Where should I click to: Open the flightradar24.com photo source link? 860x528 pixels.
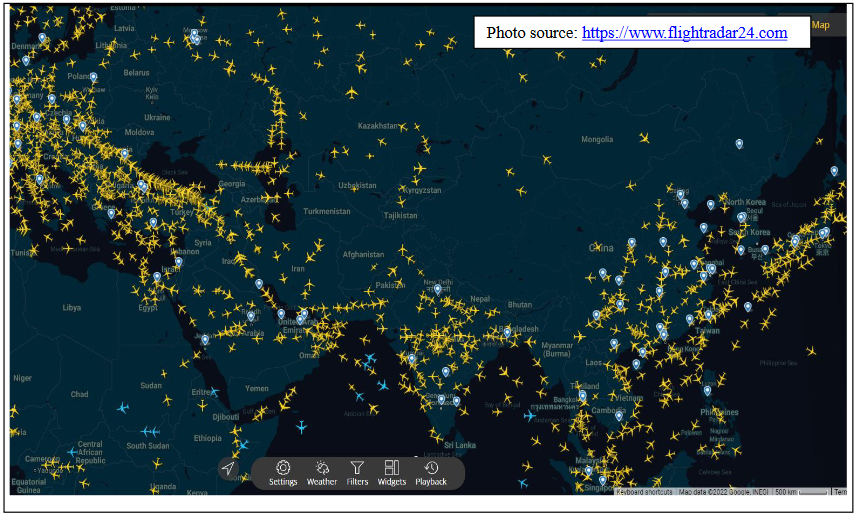click(684, 33)
